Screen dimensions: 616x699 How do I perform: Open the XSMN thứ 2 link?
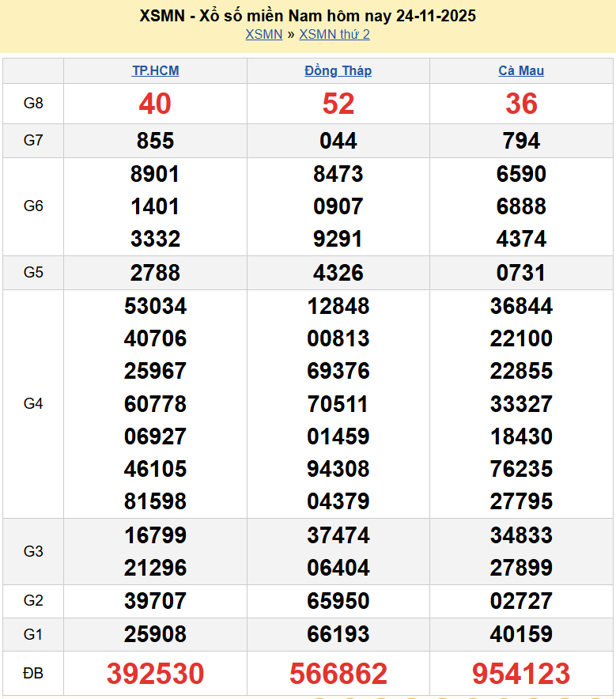[x=334, y=34]
